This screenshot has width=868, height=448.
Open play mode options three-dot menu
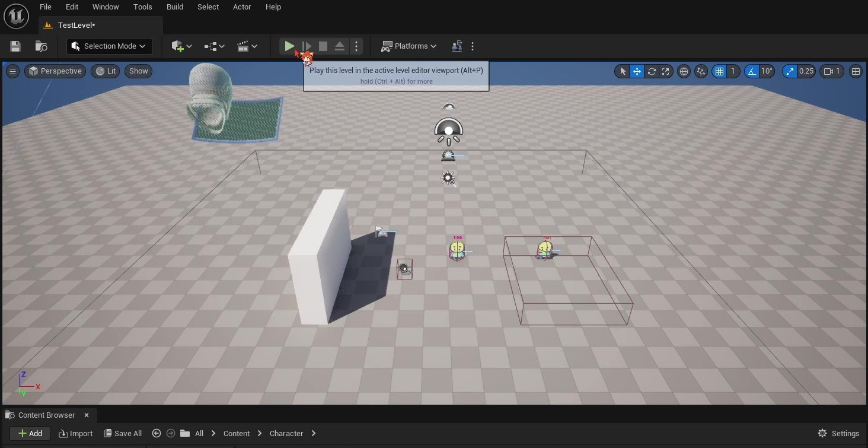pyautogui.click(x=356, y=46)
